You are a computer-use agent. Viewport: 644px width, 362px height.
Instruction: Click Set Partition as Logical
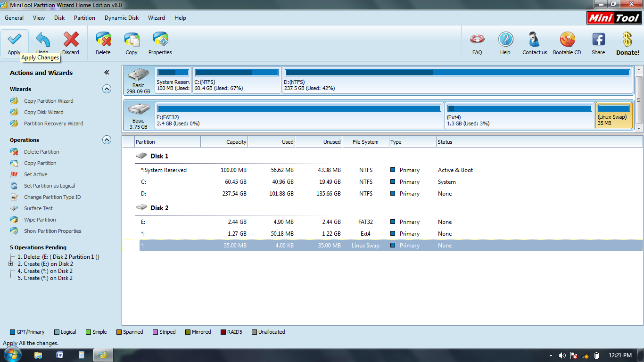coord(50,186)
